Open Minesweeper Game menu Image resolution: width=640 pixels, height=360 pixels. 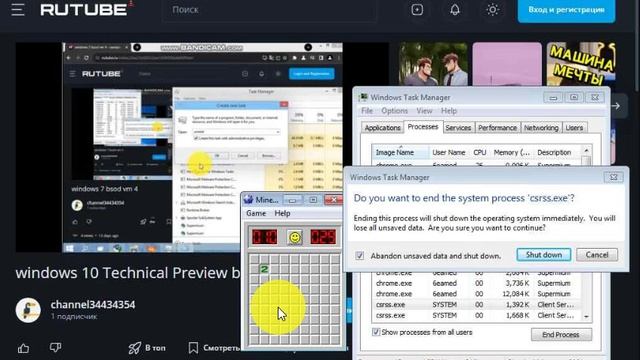click(x=256, y=213)
